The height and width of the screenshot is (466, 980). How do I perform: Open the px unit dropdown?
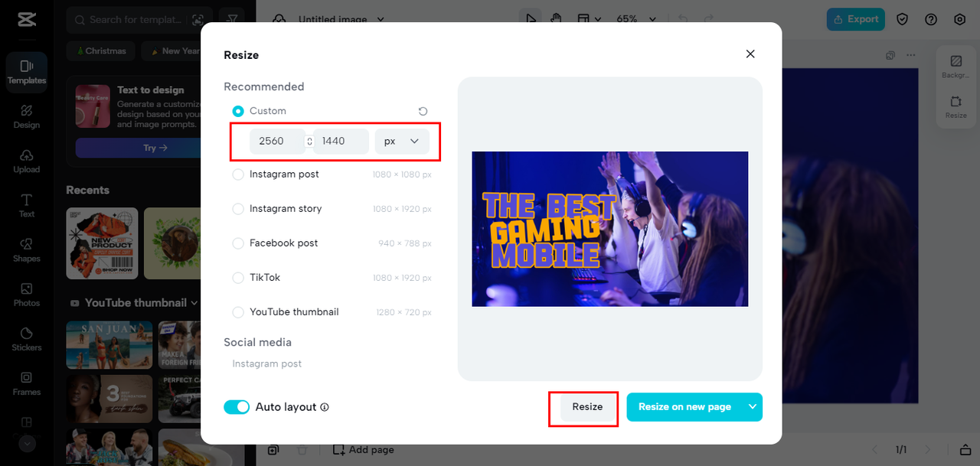(x=402, y=141)
